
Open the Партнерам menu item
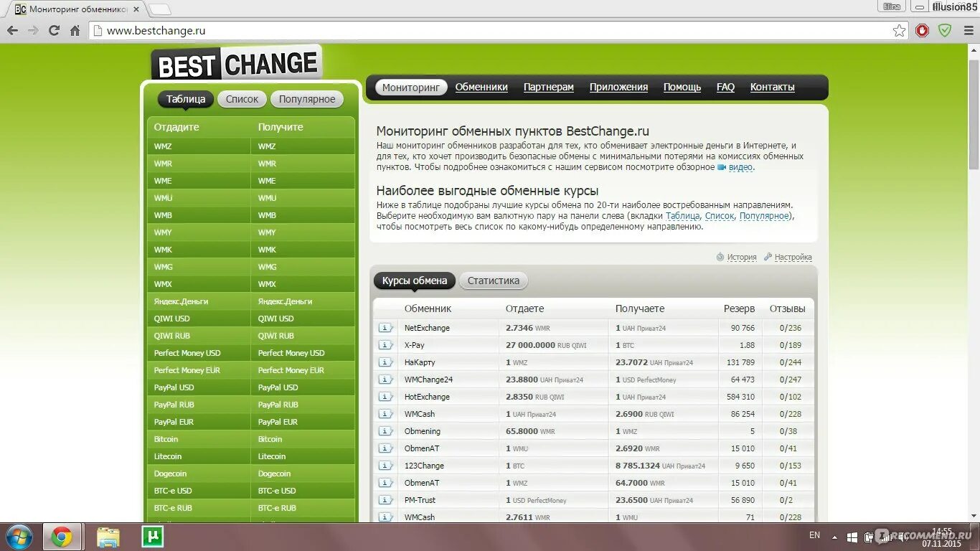tap(549, 88)
